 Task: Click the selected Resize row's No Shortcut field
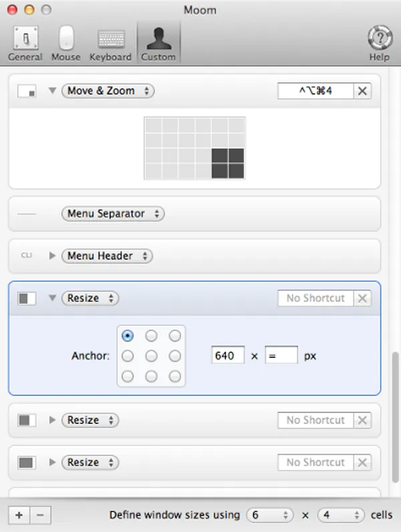click(315, 298)
